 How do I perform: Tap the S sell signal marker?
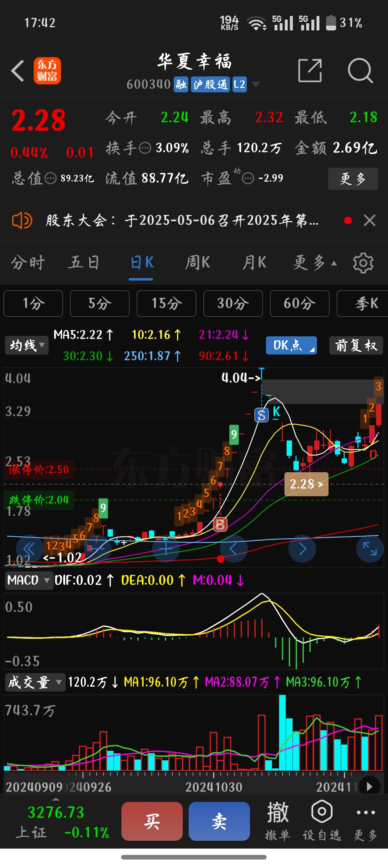[261, 415]
